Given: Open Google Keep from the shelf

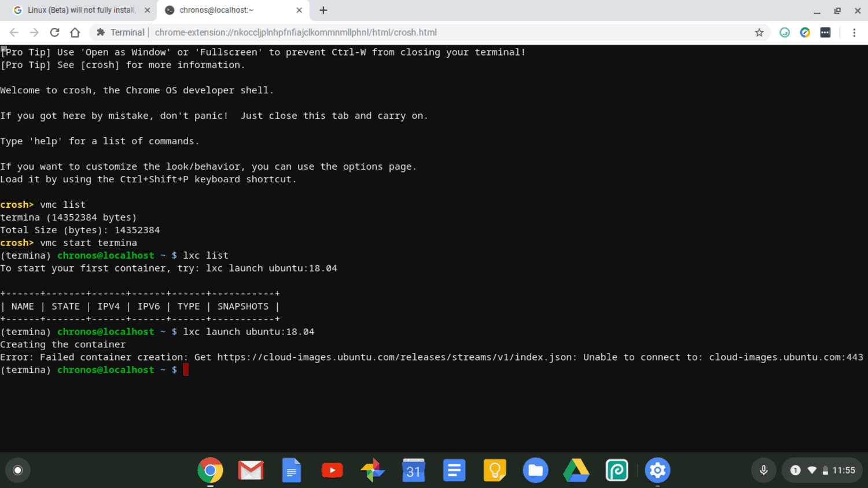Looking at the screenshot, I should (495, 470).
